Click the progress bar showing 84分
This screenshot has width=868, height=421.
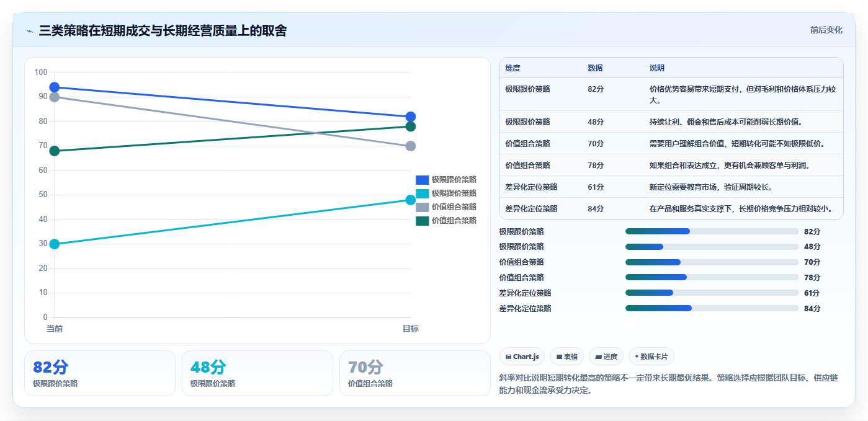(x=712, y=308)
